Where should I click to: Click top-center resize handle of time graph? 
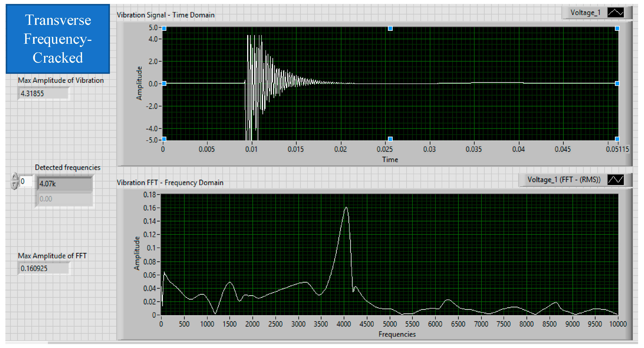(x=390, y=28)
